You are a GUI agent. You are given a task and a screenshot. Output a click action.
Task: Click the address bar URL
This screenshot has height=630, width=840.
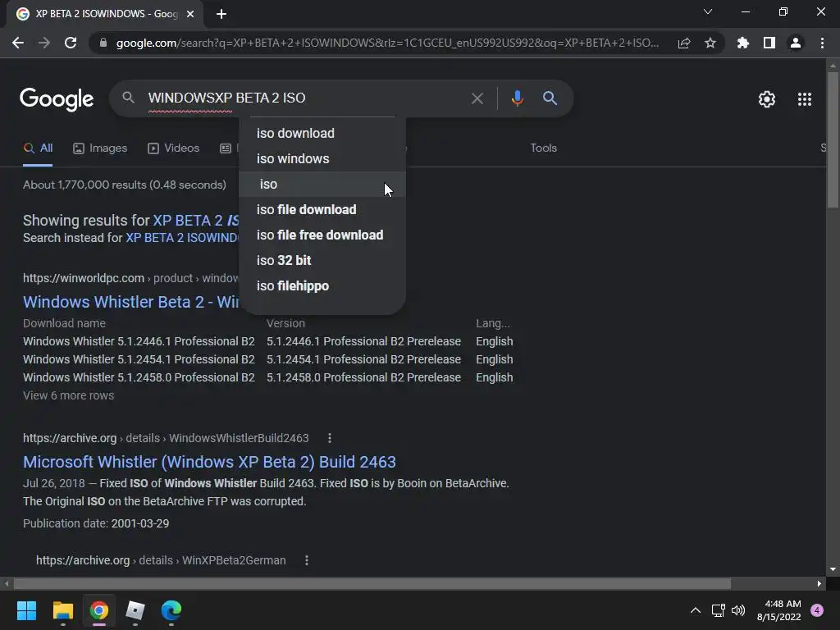(x=387, y=43)
